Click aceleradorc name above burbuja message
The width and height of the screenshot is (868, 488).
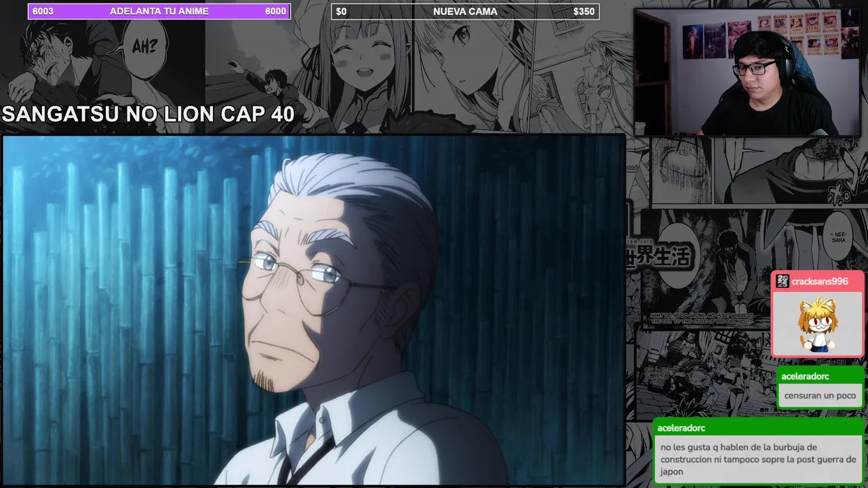click(x=682, y=428)
